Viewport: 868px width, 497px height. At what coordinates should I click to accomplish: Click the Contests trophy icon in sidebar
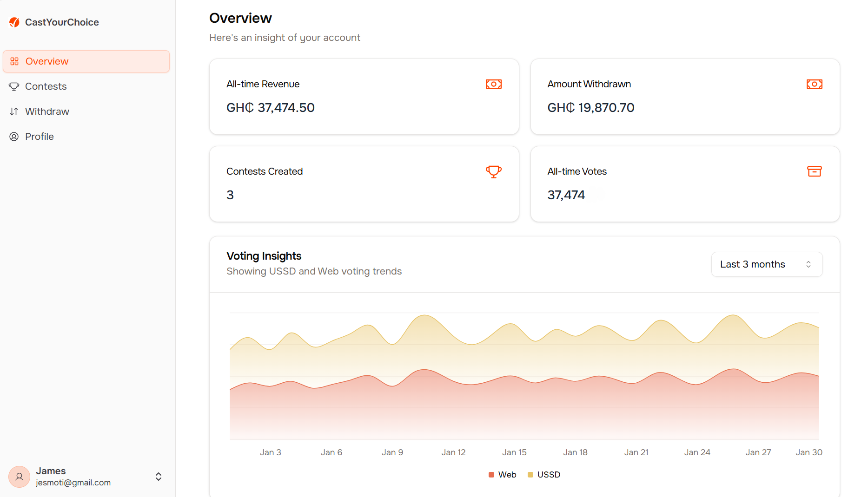[14, 86]
